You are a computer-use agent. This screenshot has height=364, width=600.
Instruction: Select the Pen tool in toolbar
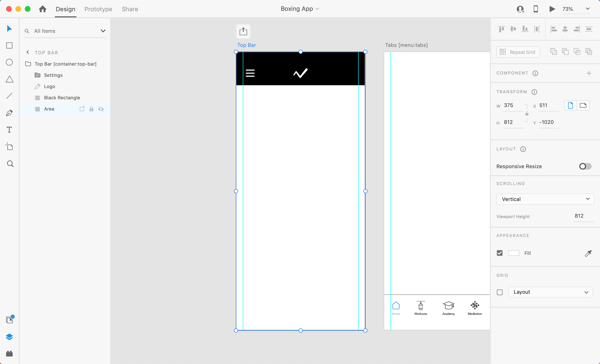click(x=9, y=113)
